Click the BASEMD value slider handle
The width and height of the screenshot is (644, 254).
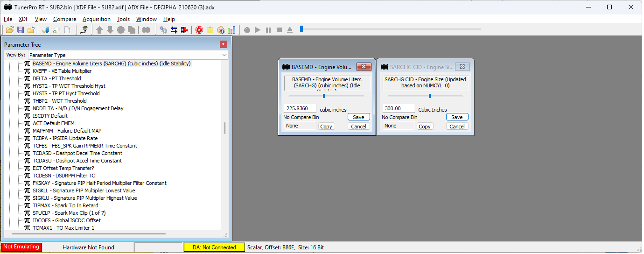point(324,96)
